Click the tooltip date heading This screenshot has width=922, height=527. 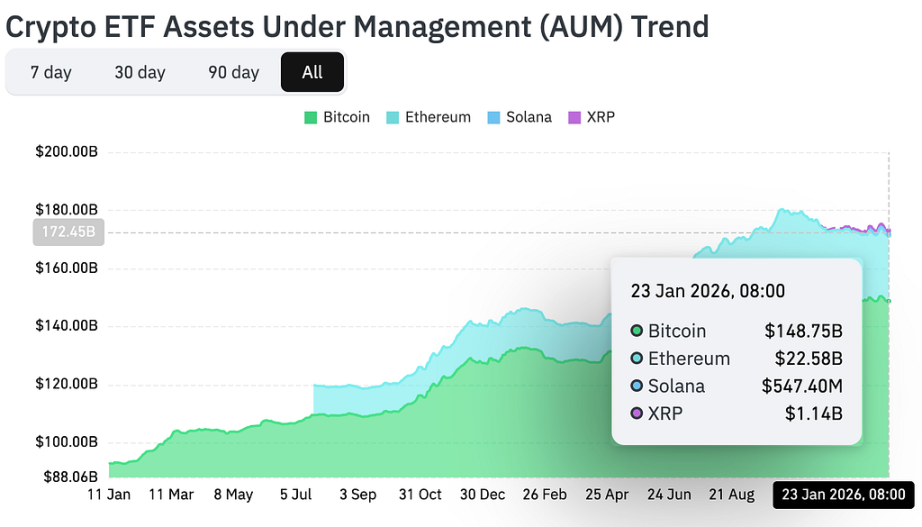707,291
